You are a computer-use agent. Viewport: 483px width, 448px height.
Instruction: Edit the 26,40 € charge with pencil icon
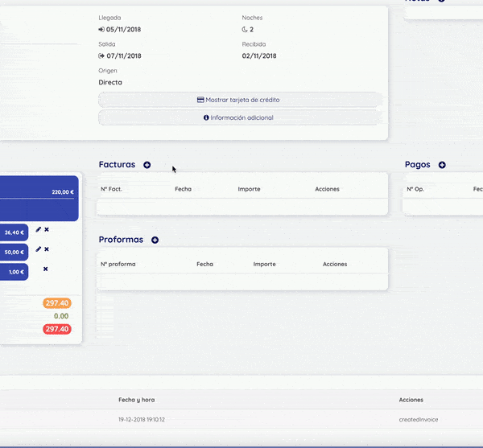coord(38,229)
